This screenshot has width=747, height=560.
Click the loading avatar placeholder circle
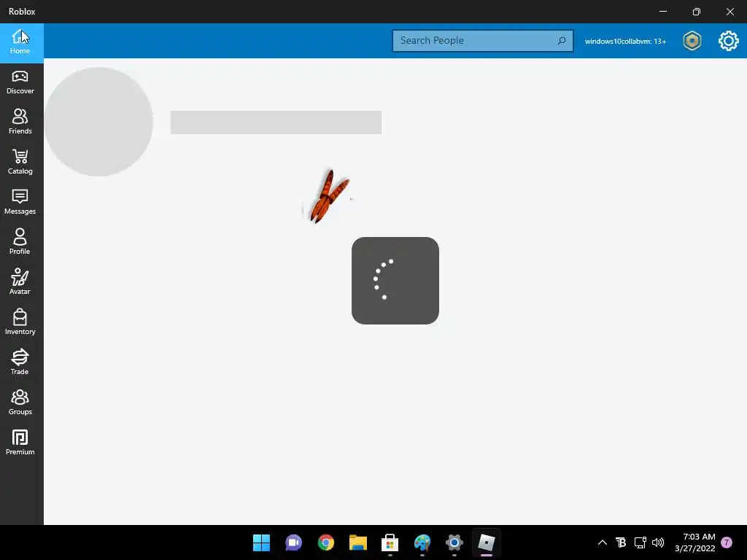(x=98, y=122)
